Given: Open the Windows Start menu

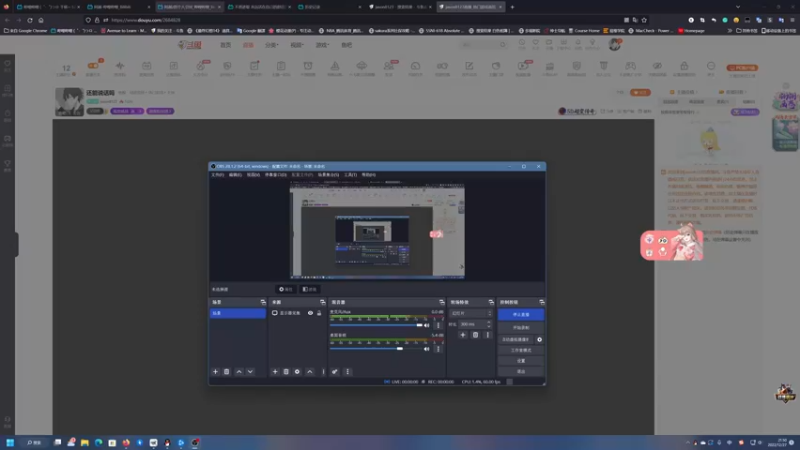Looking at the screenshot, I should (10, 442).
